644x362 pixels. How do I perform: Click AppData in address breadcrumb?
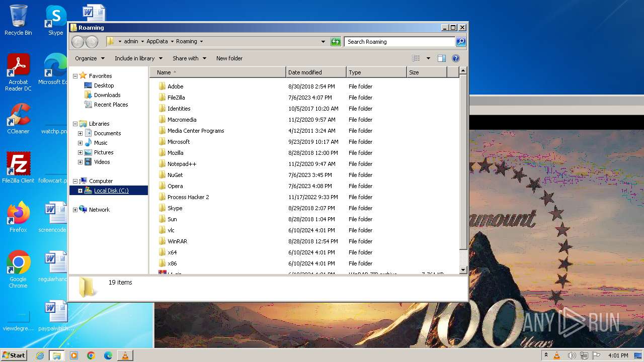(x=157, y=42)
